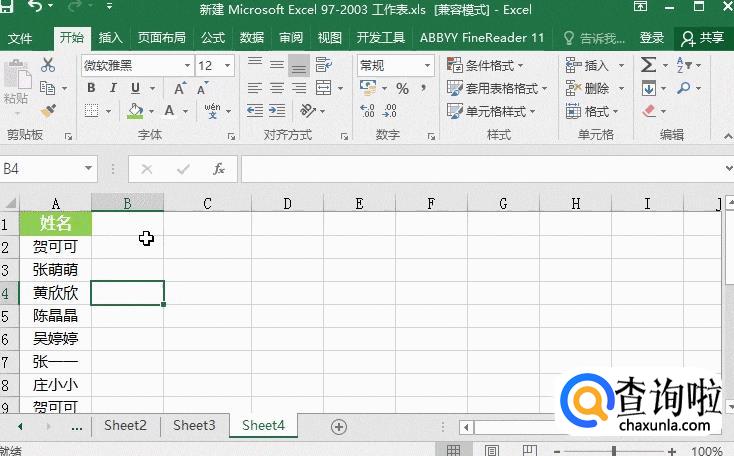The width and height of the screenshot is (734, 456).
Task: Apply fill color with the paint bucket
Action: pos(135,111)
